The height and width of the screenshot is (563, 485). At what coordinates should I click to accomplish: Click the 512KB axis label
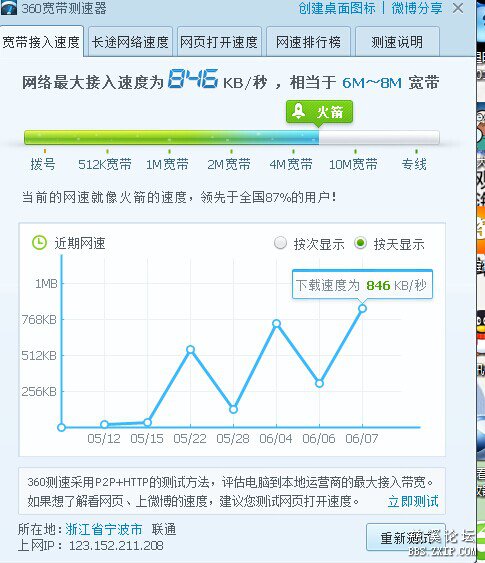(39, 355)
